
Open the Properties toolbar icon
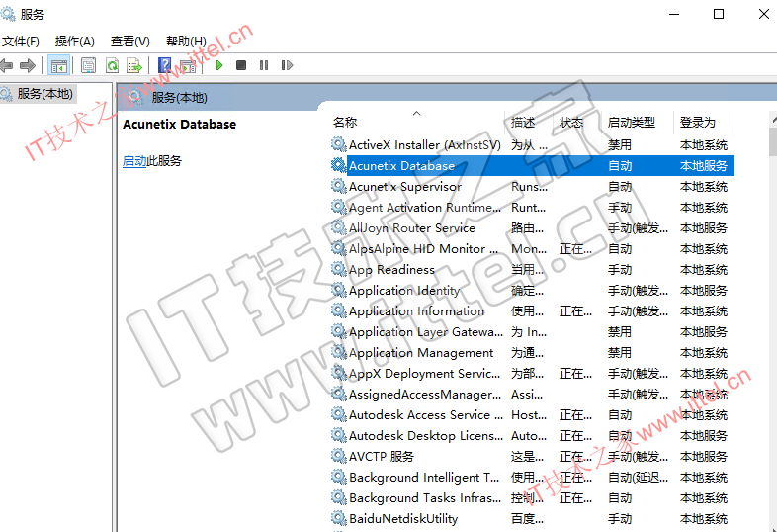tap(88, 65)
